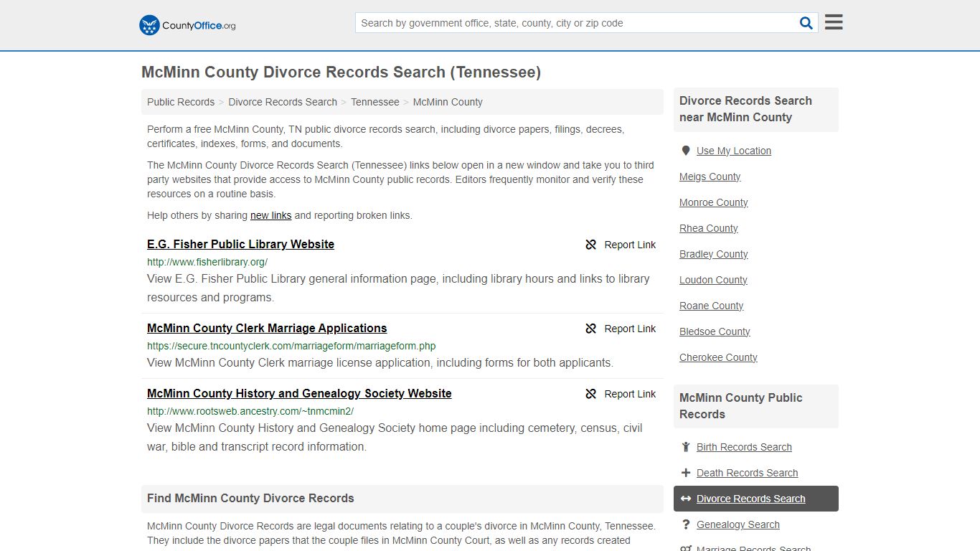This screenshot has height=551, width=980.
Task: Open the fisherlibrary.org URL
Action: click(x=207, y=262)
